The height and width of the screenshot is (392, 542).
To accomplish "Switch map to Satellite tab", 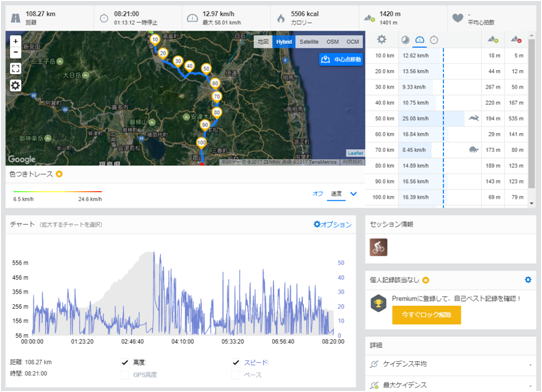I will (309, 42).
